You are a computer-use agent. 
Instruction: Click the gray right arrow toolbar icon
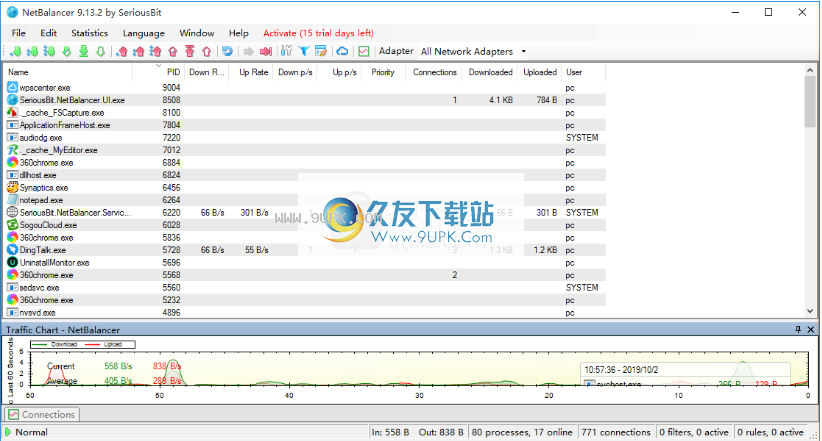pyautogui.click(x=248, y=51)
